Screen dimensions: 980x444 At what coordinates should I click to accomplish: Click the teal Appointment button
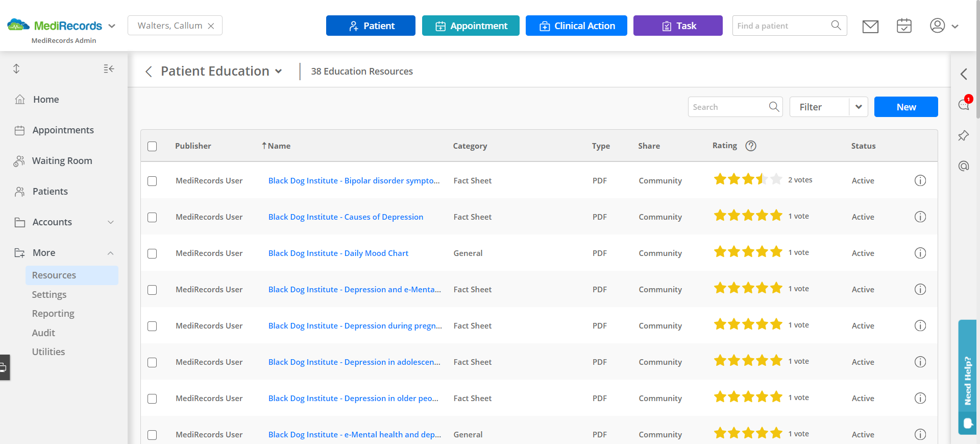point(471,26)
